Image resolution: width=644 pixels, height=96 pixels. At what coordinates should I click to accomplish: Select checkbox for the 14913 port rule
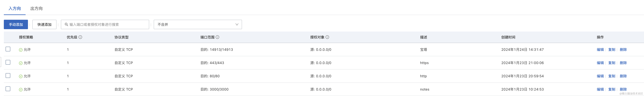[8, 49]
